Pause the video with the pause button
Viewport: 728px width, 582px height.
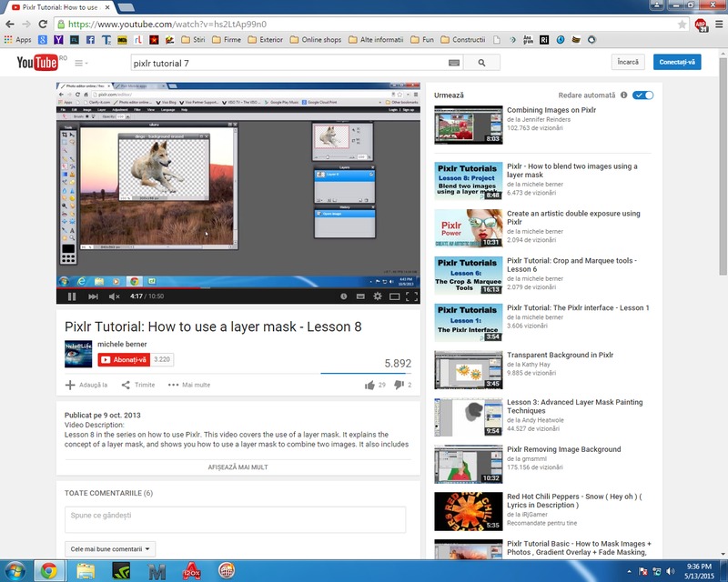pos(72,296)
